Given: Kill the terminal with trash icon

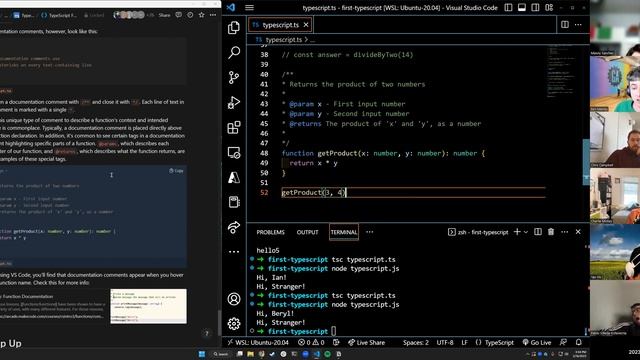Looking at the screenshot, I should pos(551,232).
